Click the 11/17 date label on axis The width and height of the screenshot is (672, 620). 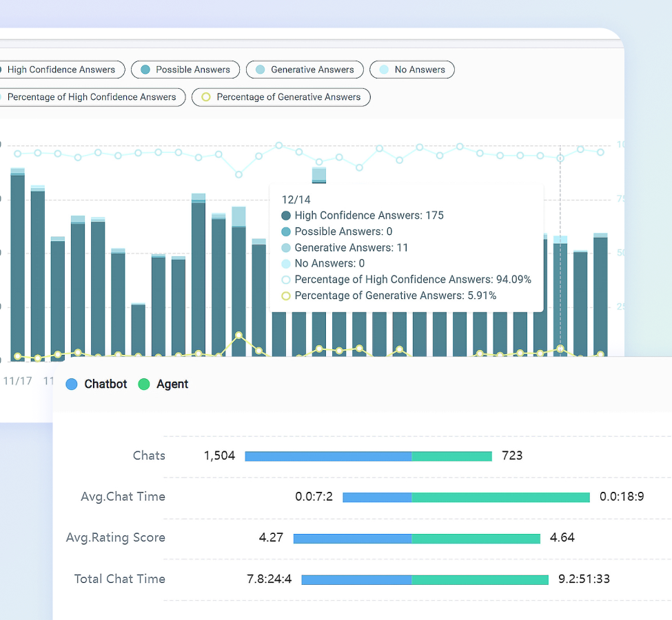click(17, 381)
